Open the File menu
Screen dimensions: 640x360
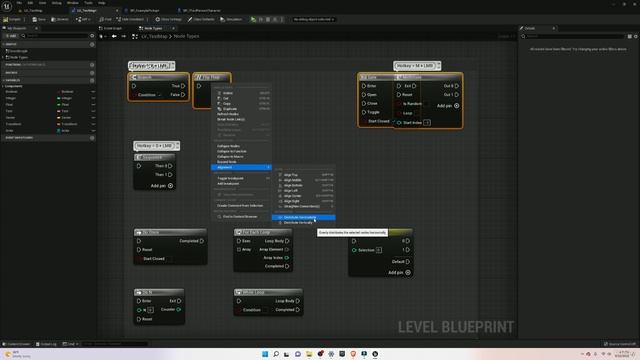click(19, 3)
